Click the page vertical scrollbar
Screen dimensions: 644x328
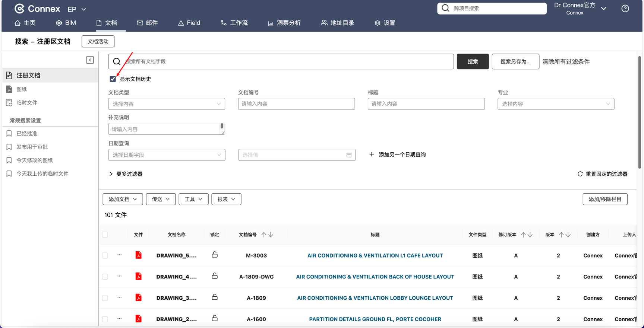(x=640, y=112)
